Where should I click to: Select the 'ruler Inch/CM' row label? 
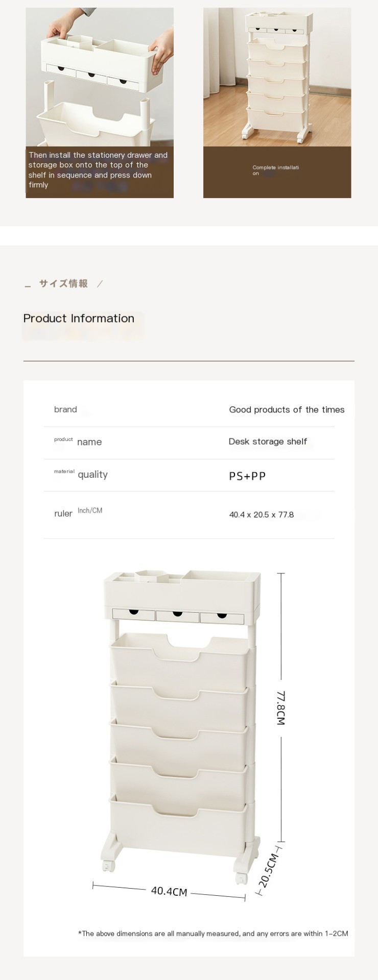78,512
